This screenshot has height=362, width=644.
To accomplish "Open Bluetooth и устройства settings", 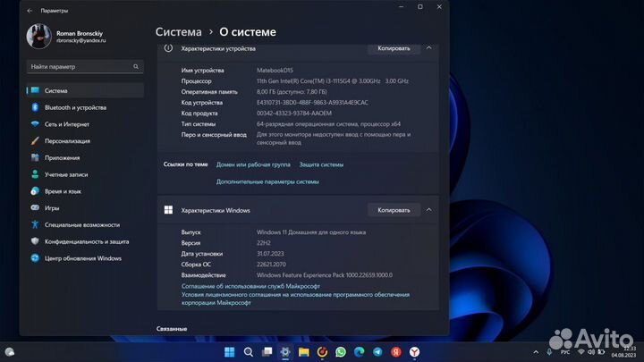I will (85, 107).
